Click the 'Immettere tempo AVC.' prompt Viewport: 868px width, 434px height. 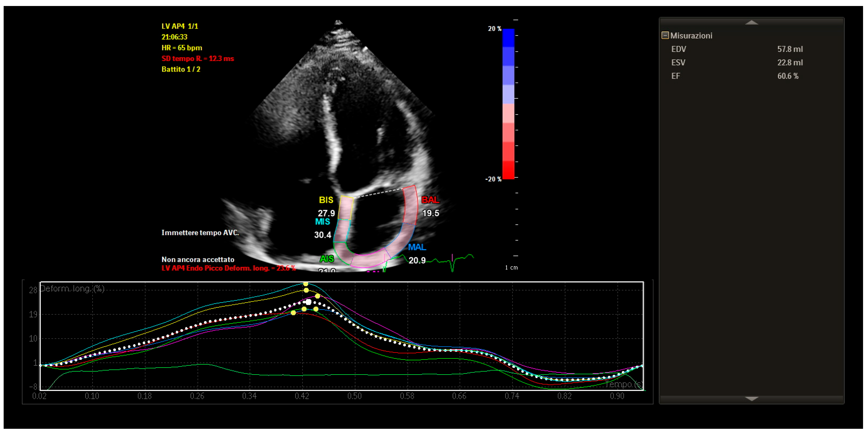point(200,233)
